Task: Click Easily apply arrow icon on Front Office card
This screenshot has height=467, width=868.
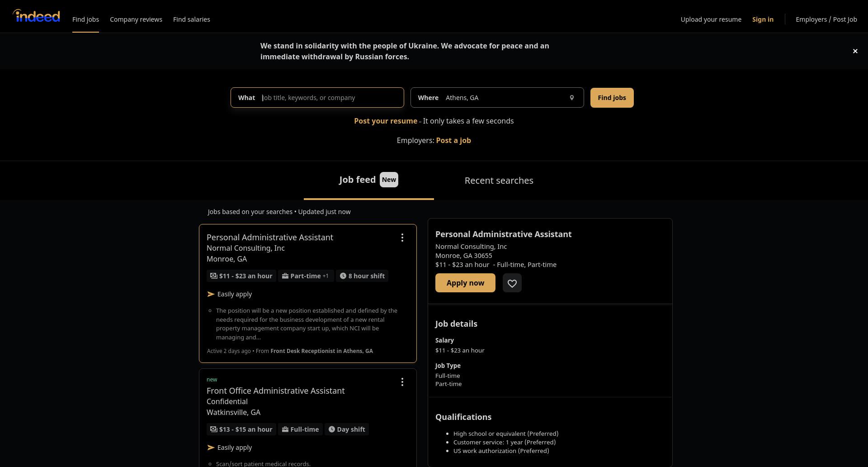Action: coord(211,448)
